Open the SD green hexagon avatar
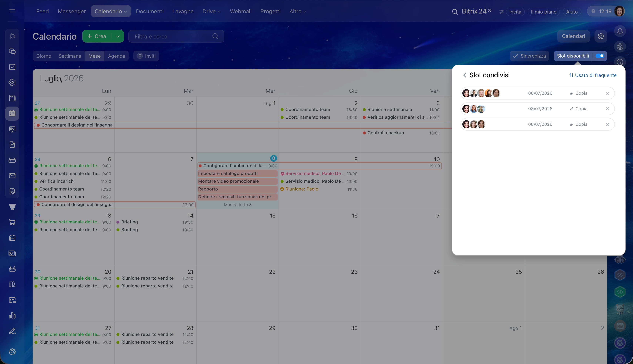633x364 pixels. click(x=620, y=292)
